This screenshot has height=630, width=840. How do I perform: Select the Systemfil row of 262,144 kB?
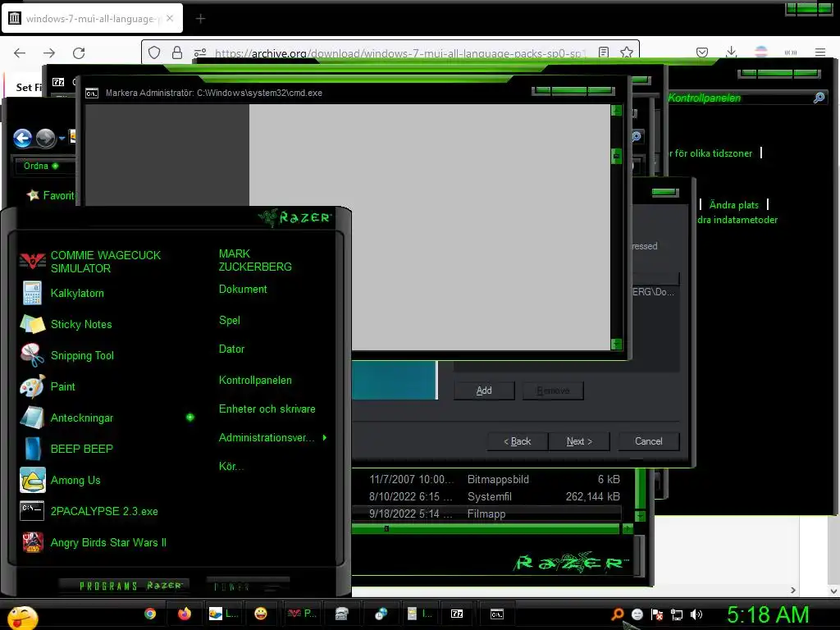[x=486, y=496]
